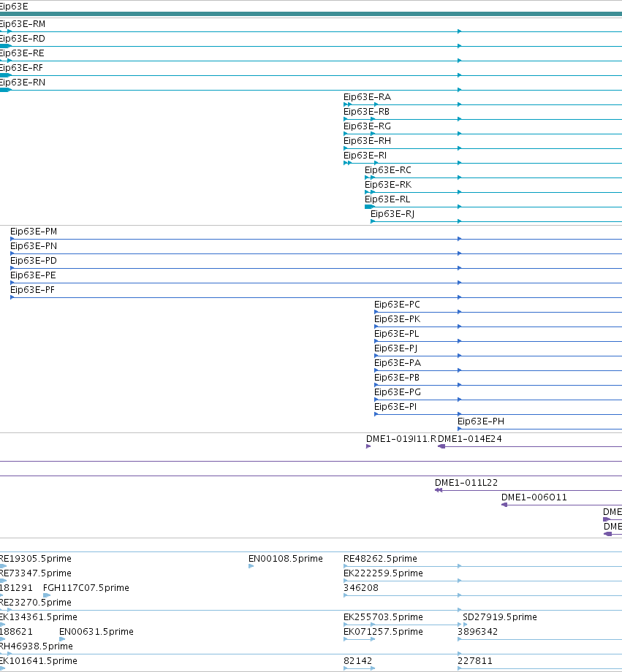The width and height of the screenshot is (622, 672).
Task: Select clone DME1-011L22
Action: click(466, 483)
